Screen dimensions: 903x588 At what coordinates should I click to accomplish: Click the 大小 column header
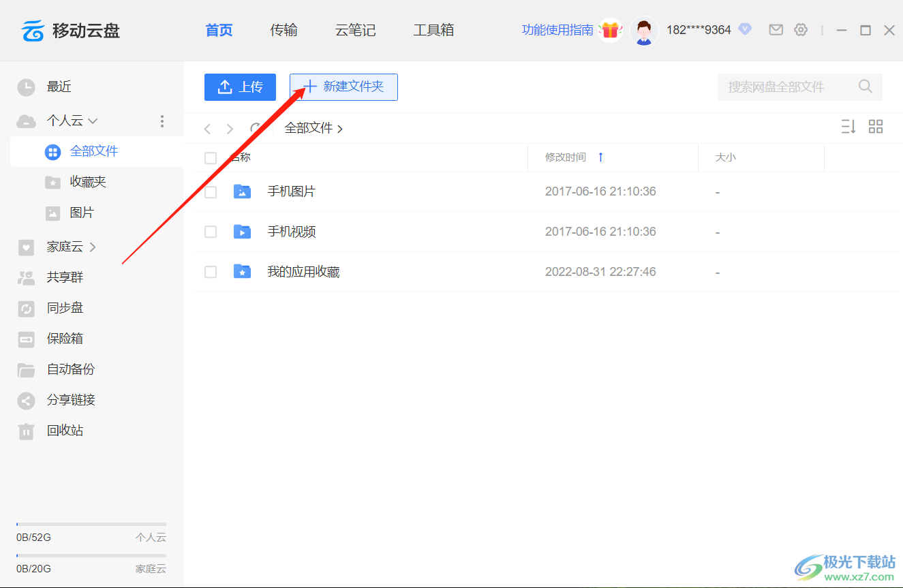pos(725,157)
